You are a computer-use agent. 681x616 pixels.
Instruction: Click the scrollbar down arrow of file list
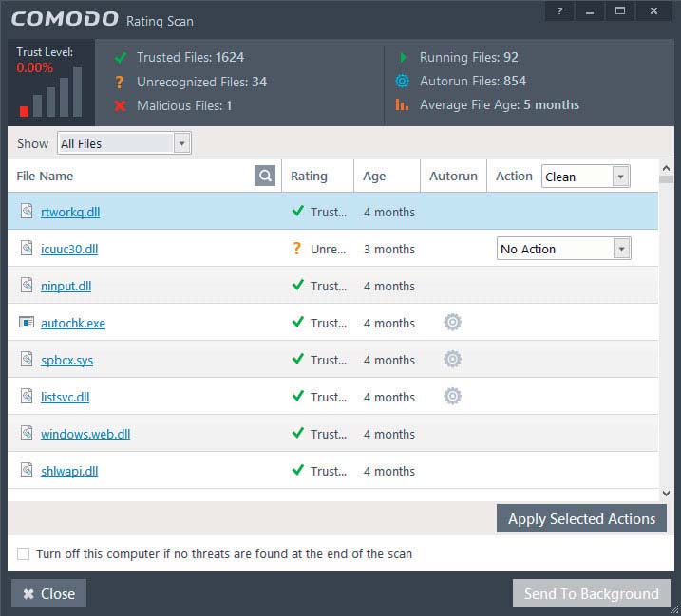[666, 494]
